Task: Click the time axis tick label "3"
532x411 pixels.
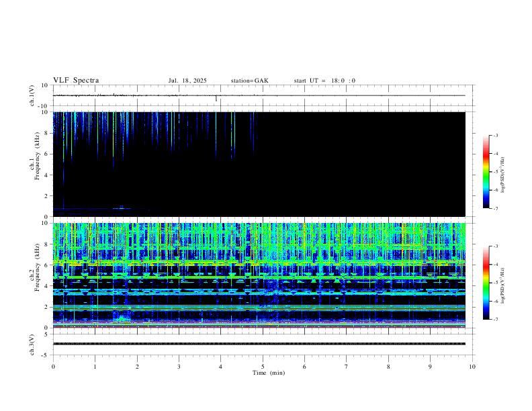Action: 179,367
